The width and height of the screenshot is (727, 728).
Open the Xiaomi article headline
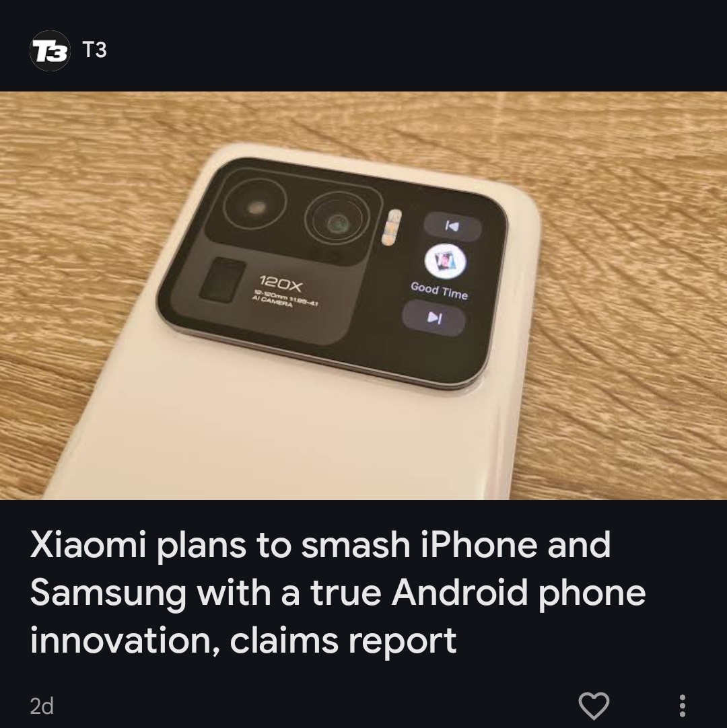tap(338, 592)
